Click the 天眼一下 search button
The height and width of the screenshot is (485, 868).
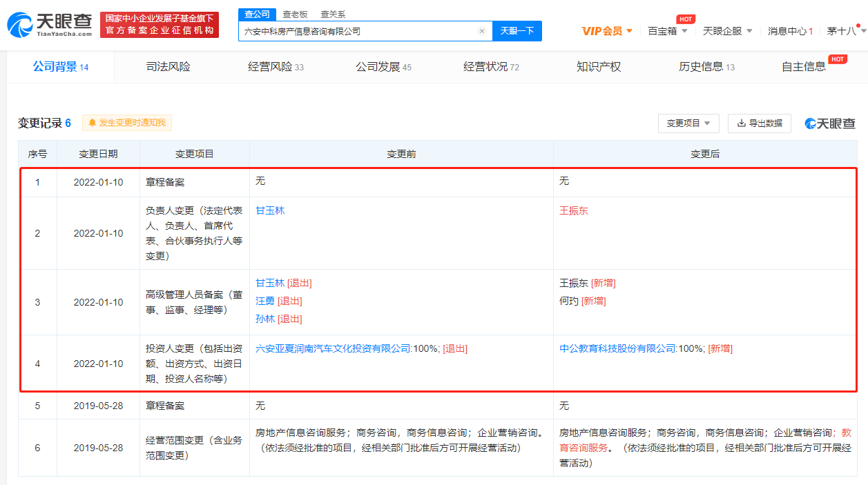tap(517, 31)
